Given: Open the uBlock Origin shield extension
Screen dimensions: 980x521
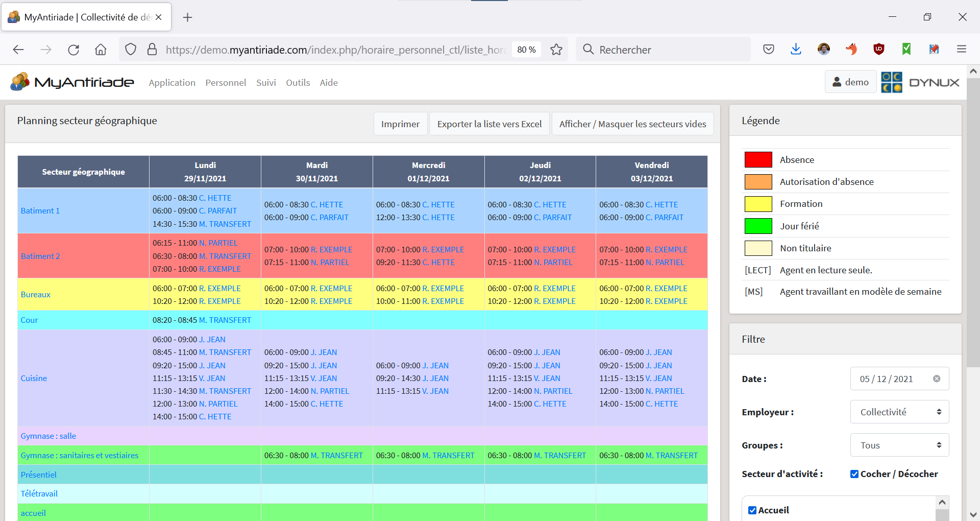Looking at the screenshot, I should click(879, 50).
